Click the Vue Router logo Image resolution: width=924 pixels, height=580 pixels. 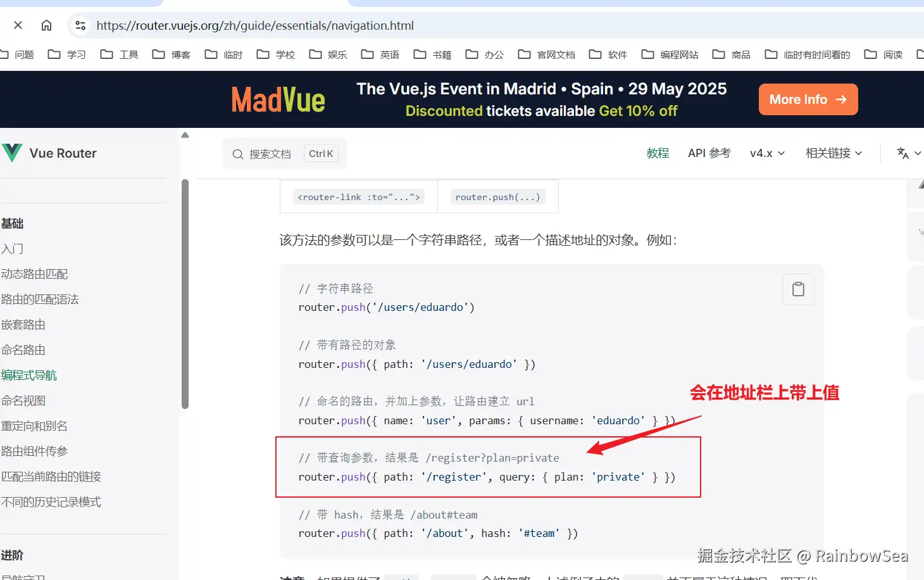(x=49, y=153)
